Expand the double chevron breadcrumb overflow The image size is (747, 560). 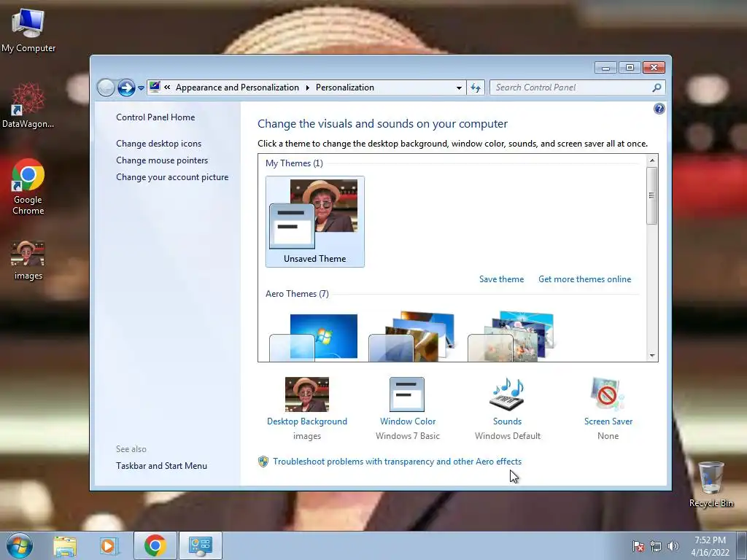tap(167, 87)
